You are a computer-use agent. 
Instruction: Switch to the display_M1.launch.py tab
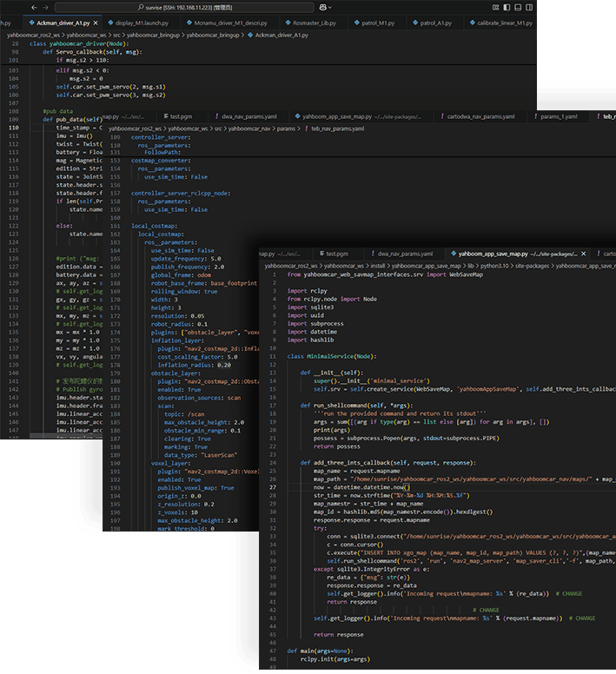(x=139, y=22)
